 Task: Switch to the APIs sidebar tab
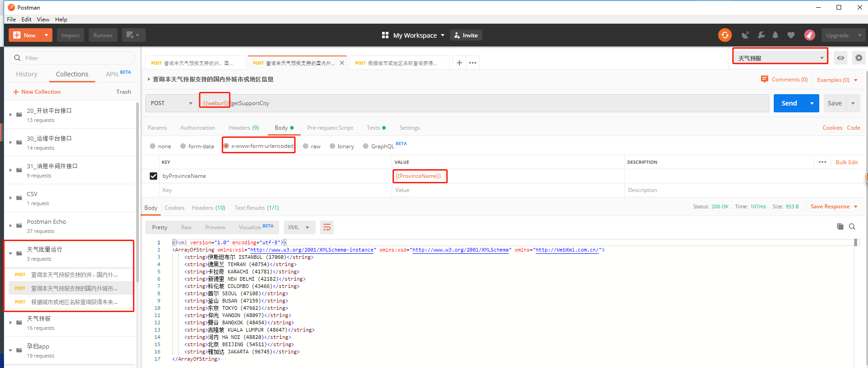112,74
